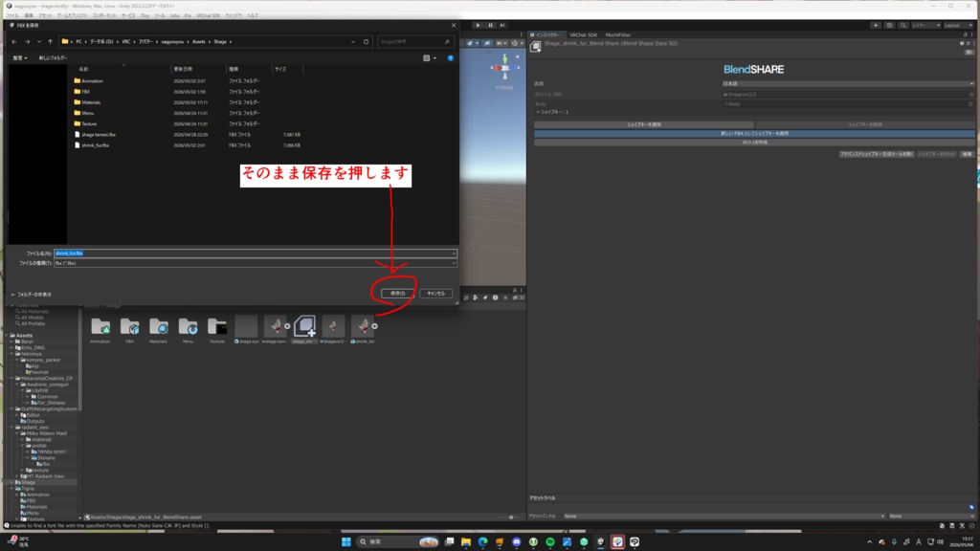The image size is (980, 551).
Task: Open File Explorer from the taskbar
Action: click(x=466, y=541)
